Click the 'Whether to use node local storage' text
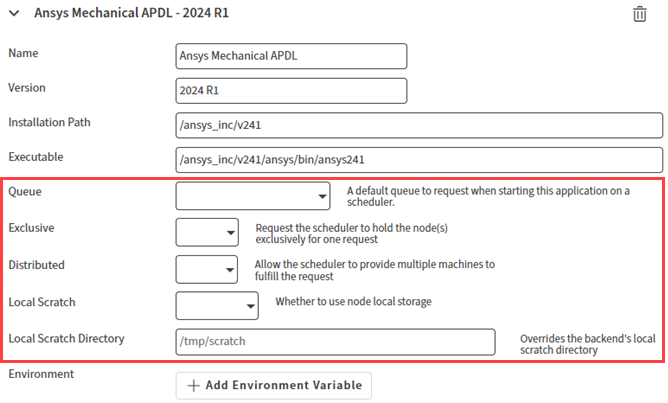Image resolution: width=668 pixels, height=403 pixels. click(353, 302)
